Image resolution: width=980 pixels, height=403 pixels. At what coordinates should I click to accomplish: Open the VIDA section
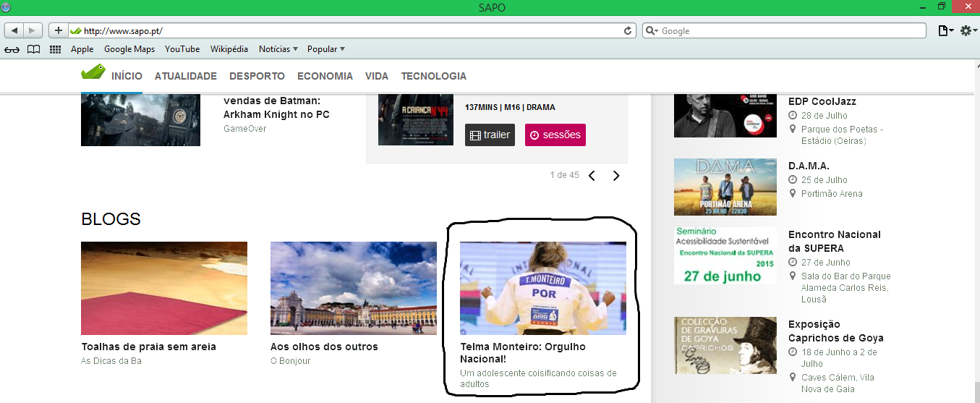point(377,76)
